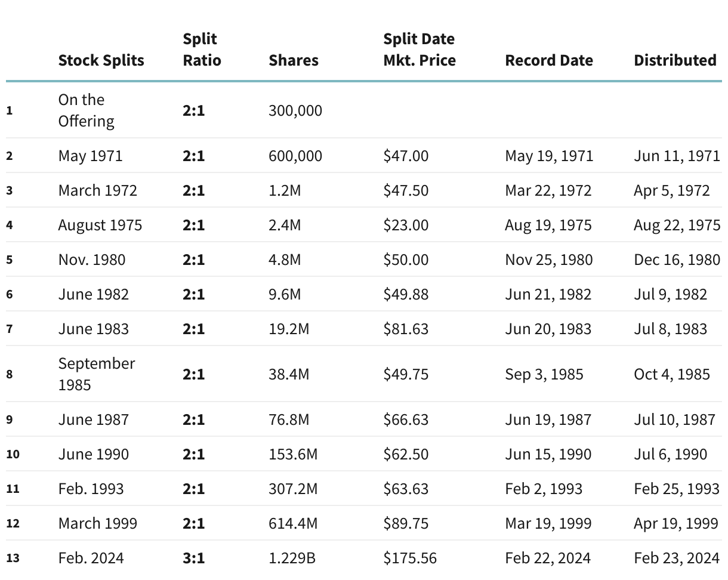Click the Stock Splits column header
728x580 pixels.
click(x=101, y=60)
